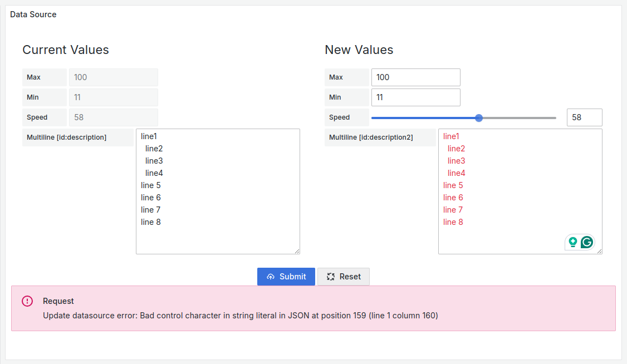Click the red error alert icon
627x364 pixels.
(27, 301)
